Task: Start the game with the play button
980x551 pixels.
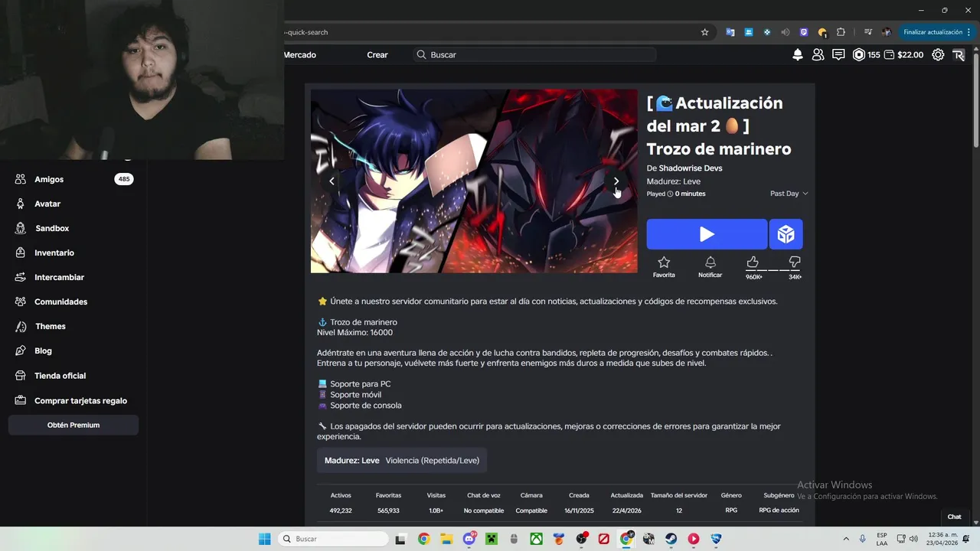Action: point(707,234)
